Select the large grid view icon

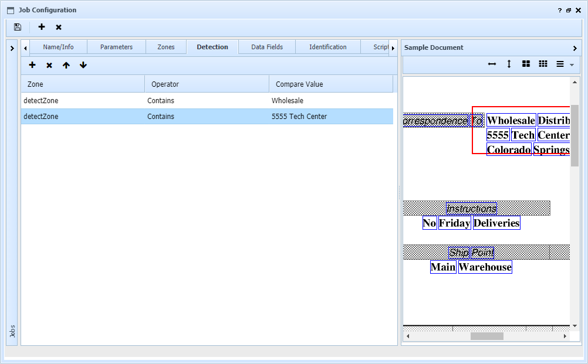click(526, 64)
